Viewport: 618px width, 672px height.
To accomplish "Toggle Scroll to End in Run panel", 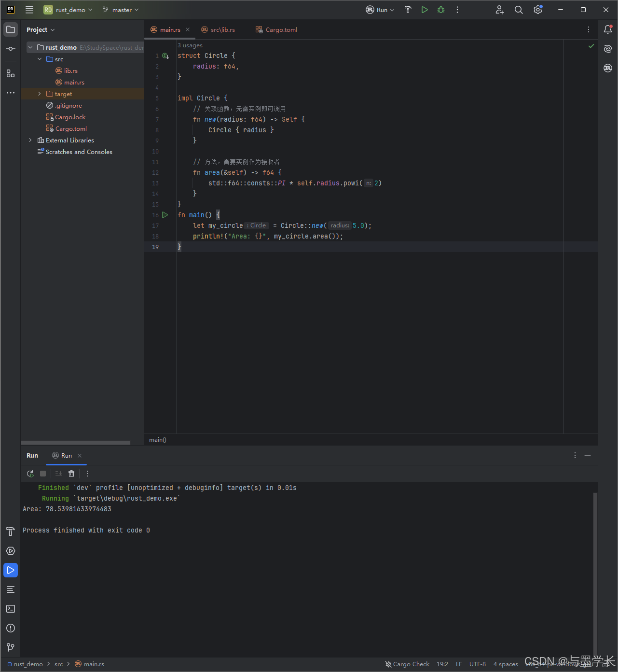I will click(x=59, y=474).
